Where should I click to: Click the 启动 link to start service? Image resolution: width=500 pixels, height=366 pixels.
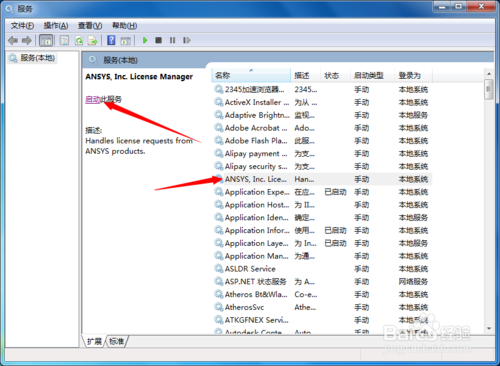pyautogui.click(x=93, y=99)
